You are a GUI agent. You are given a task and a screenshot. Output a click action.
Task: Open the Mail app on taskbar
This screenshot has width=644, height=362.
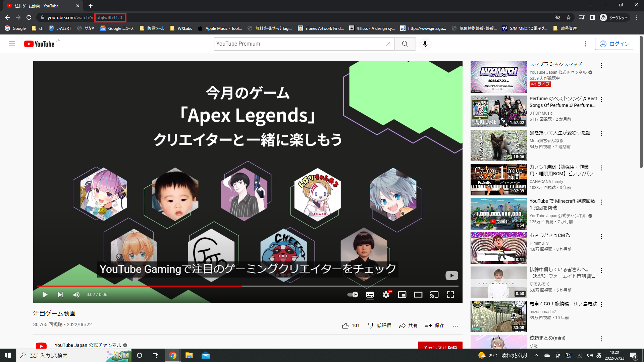coord(206,355)
